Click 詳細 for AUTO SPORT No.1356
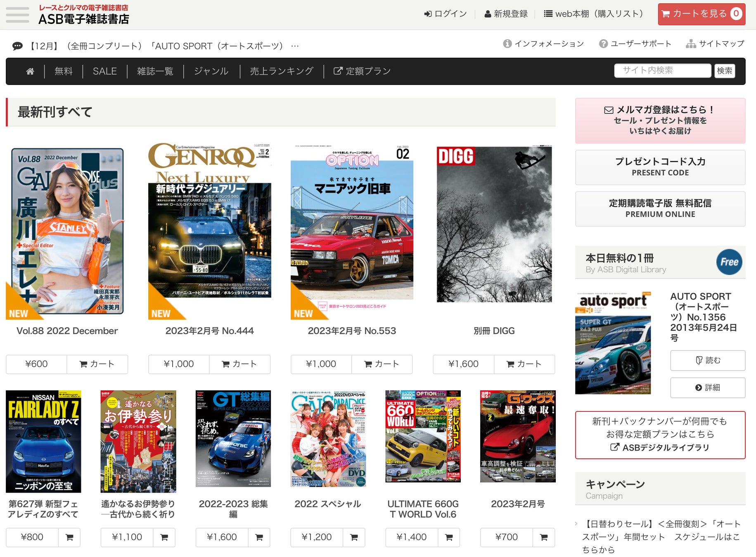This screenshot has width=756, height=557. coord(708,387)
